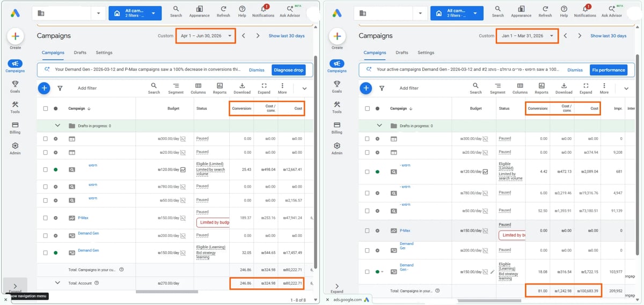Switch to Settings tab in the left window
This screenshot has width=644, height=305.
tap(104, 53)
